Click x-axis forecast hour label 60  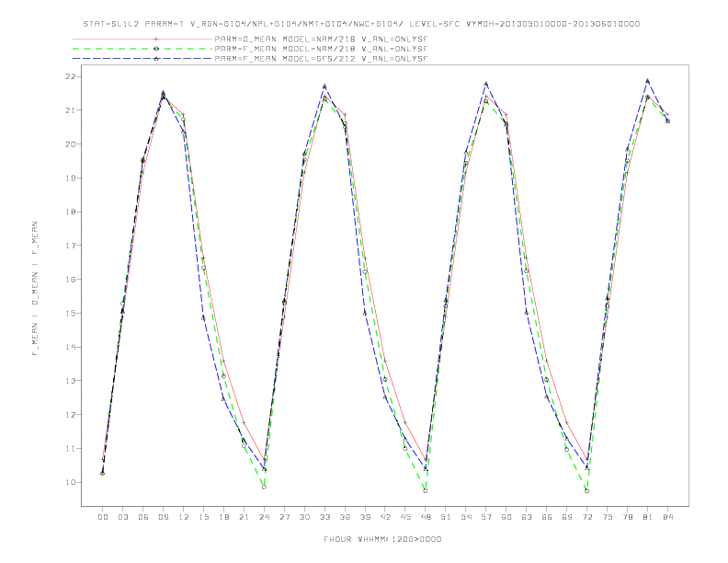click(x=506, y=517)
